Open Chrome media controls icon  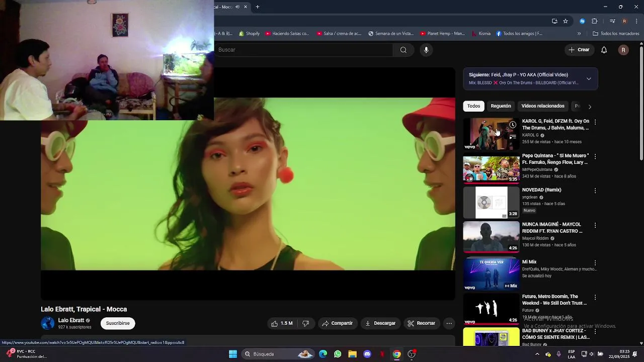coord(612,21)
